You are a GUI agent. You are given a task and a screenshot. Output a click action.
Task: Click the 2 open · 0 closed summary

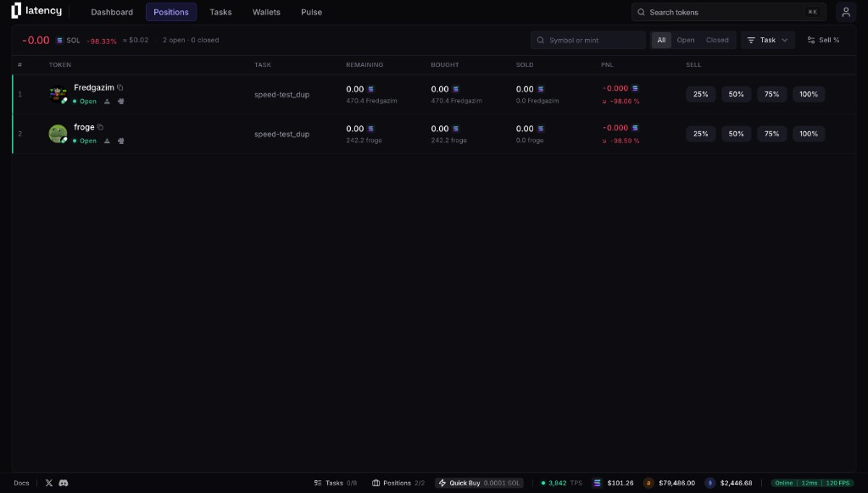(191, 40)
